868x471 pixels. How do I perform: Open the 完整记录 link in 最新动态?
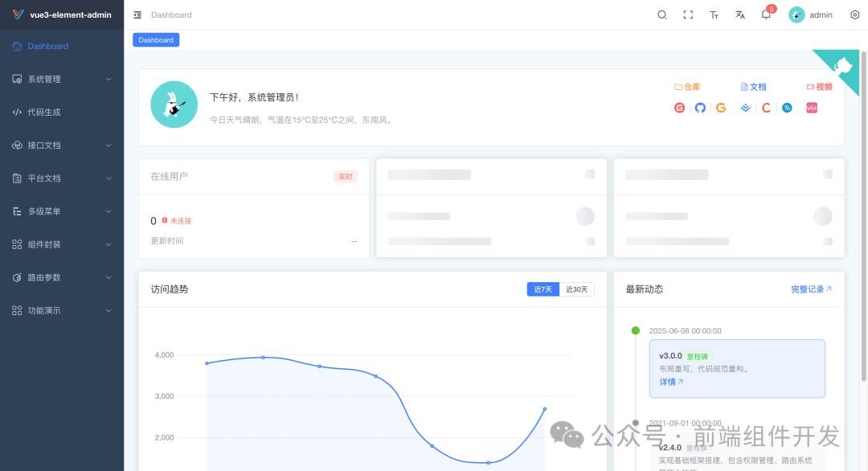tap(809, 289)
